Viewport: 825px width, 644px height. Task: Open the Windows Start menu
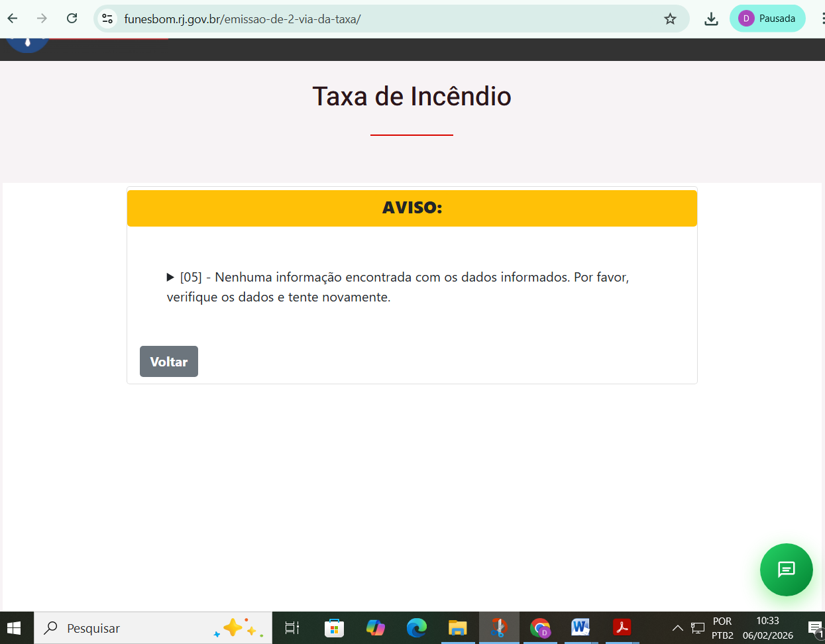pos(14,628)
